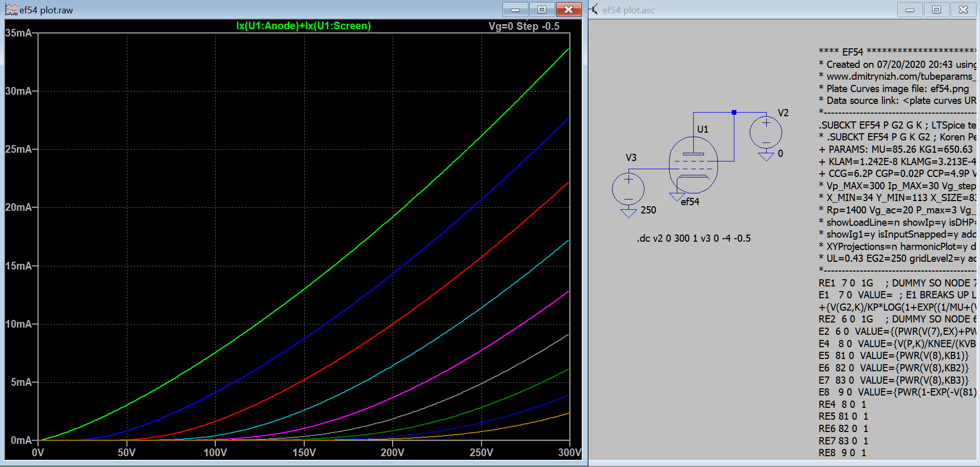Click the 0mA y-axis label

pyautogui.click(x=21, y=440)
